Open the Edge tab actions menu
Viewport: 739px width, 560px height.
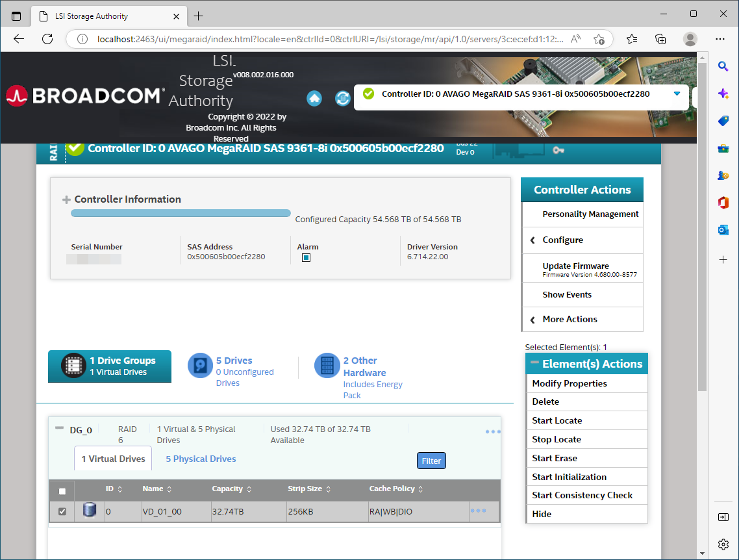pyautogui.click(x=16, y=16)
